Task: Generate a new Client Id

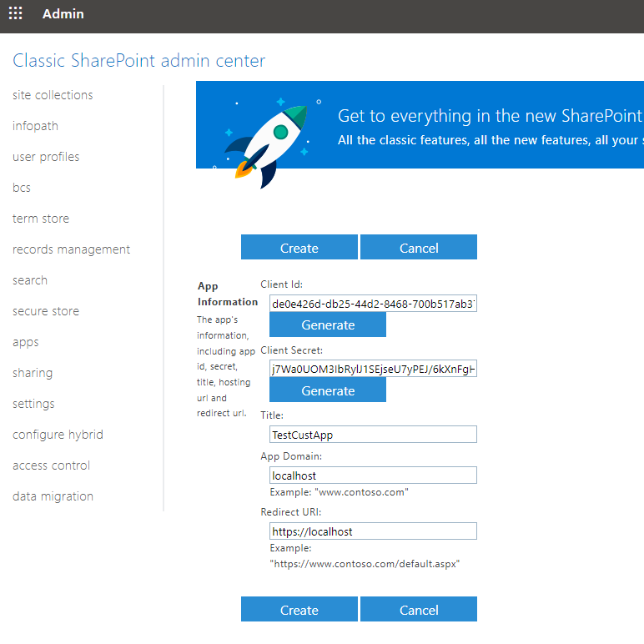Action: 328,325
